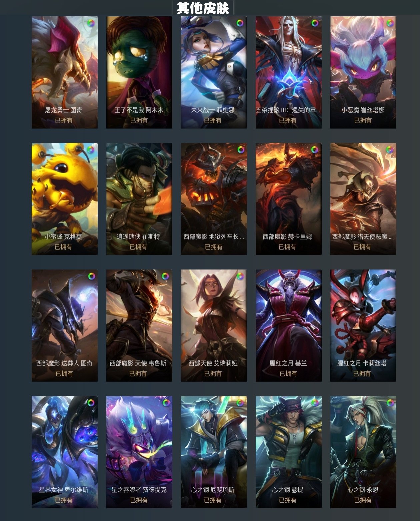Select the 腥红之月 卡莉丝塔 skin thumbnail
420x521 pixels.
point(363,325)
